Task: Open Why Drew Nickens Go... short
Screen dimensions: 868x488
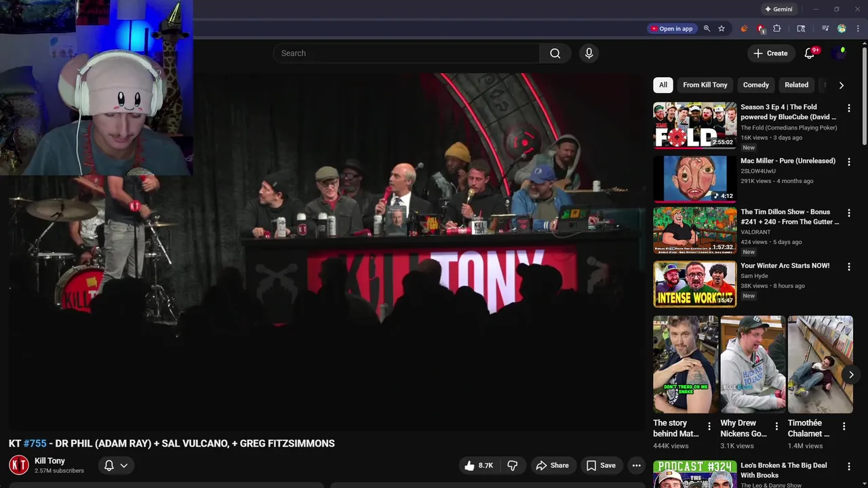Action: (x=753, y=365)
